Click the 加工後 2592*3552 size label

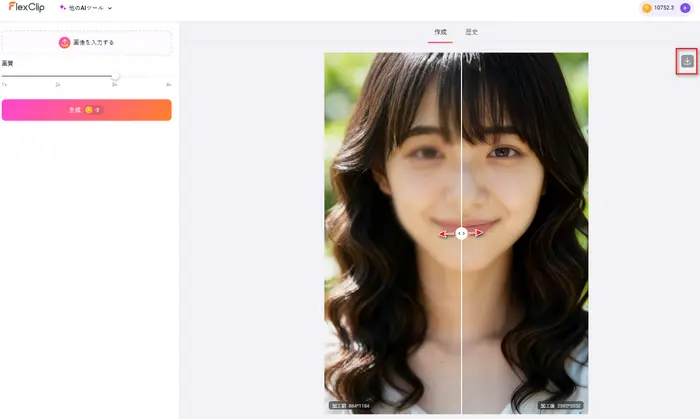(x=561, y=406)
